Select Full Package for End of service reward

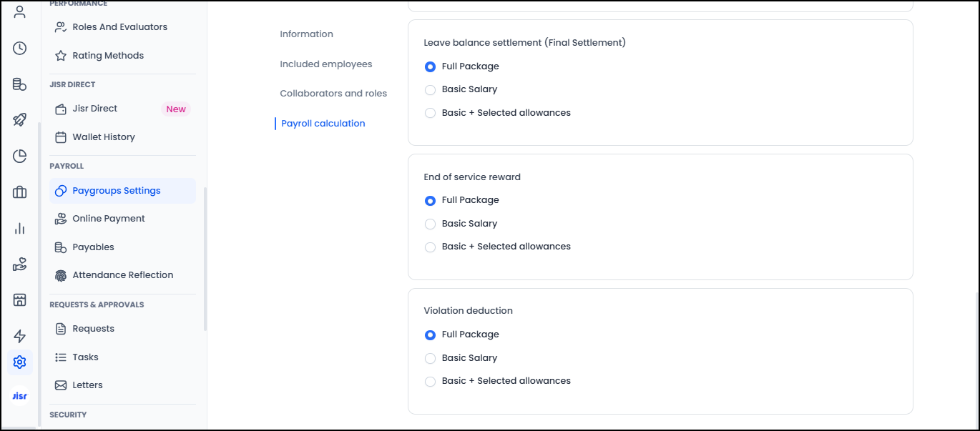430,201
